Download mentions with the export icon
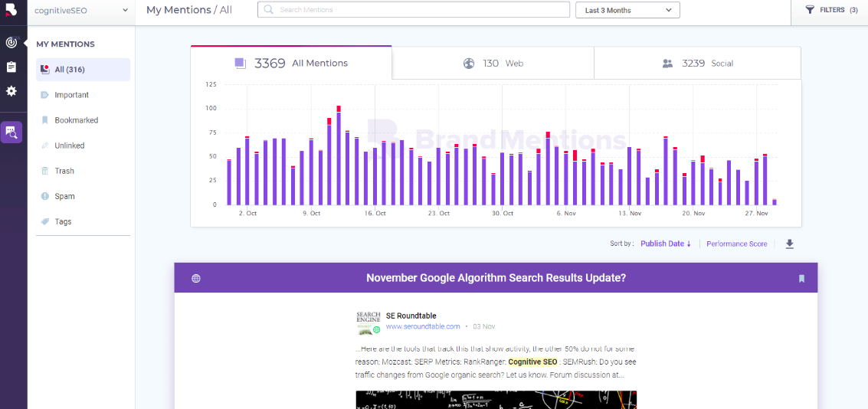 click(790, 244)
